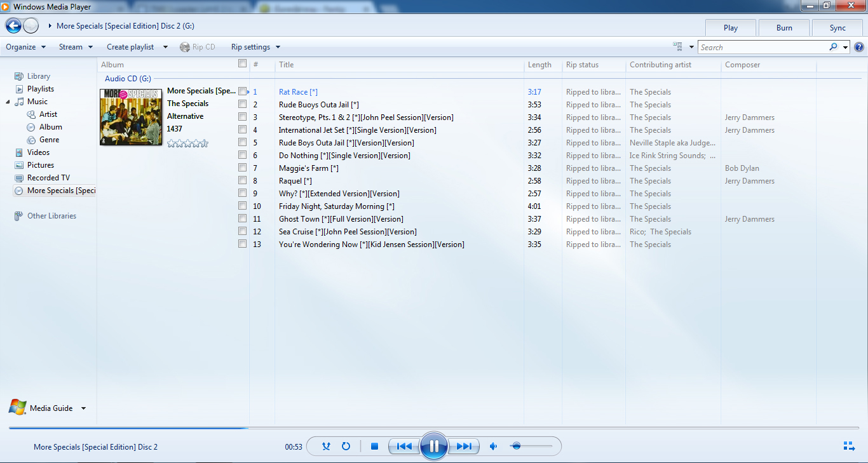The width and height of the screenshot is (868, 463).
Task: Skip to next track
Action: [464, 446]
